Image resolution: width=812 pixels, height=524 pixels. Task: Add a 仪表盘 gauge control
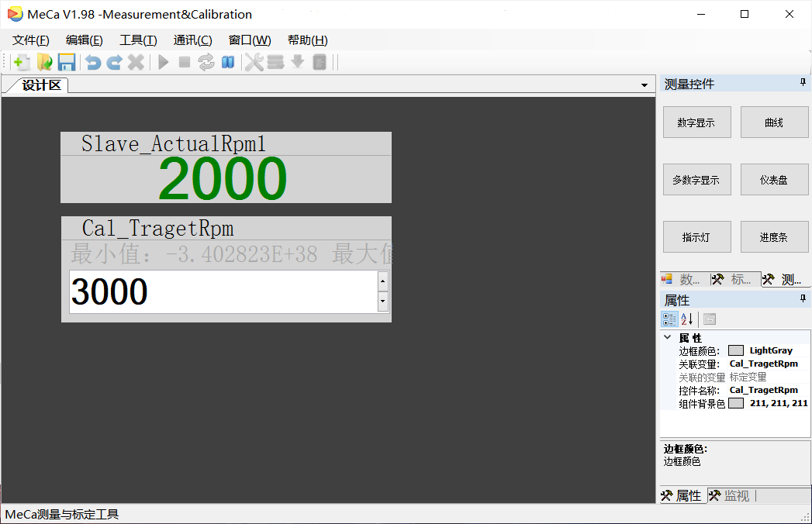click(x=774, y=180)
